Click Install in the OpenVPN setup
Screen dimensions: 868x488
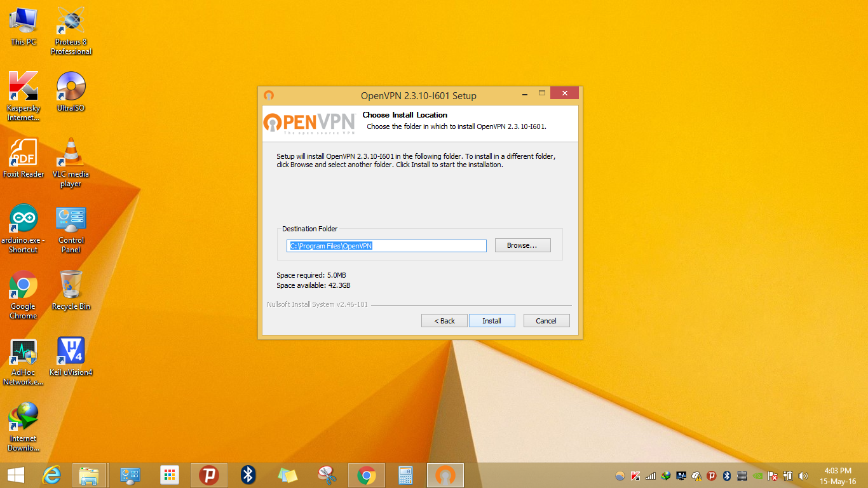(x=492, y=321)
